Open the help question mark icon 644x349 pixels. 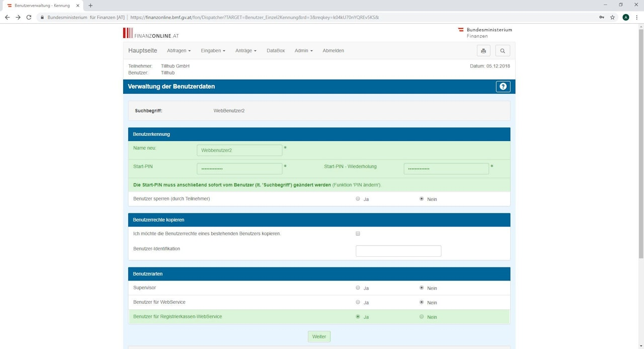(x=503, y=87)
